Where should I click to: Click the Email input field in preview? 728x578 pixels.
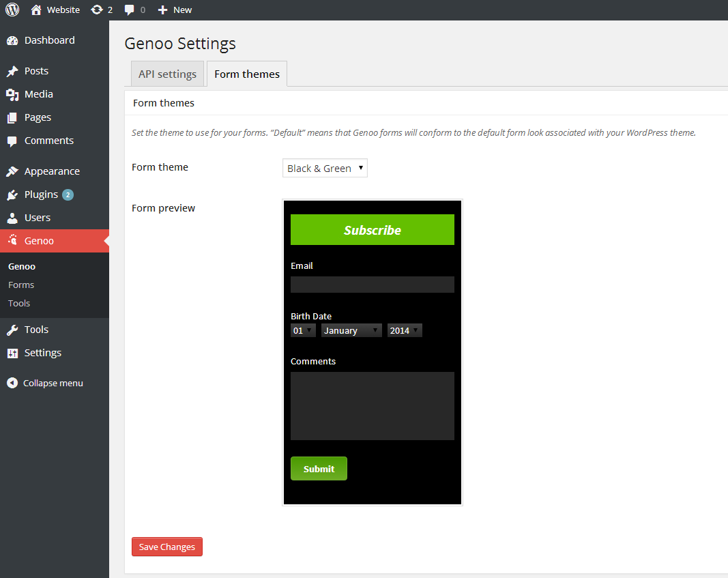373,285
